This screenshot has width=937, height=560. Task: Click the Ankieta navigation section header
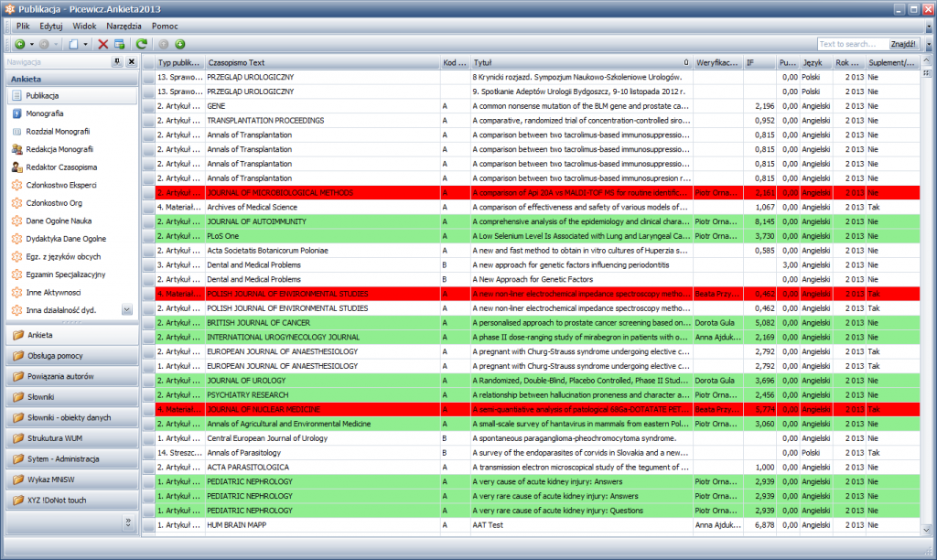[x=72, y=79]
